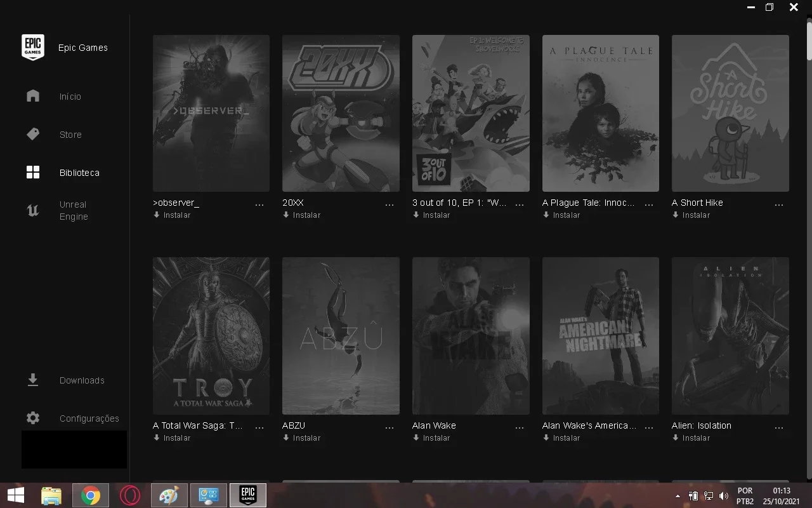Screen dimensions: 812x508
Task: Open File Explorer from the taskbar
Action: (51, 495)
